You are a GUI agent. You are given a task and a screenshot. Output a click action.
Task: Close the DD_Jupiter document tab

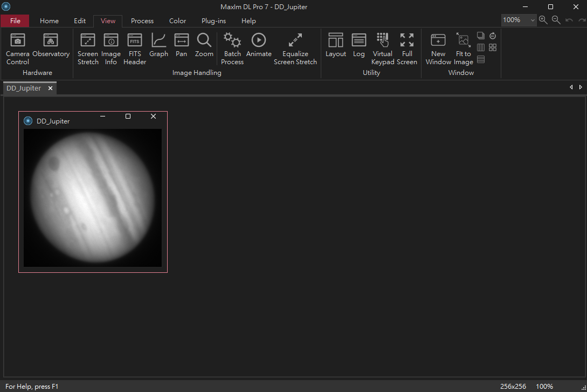coord(50,88)
